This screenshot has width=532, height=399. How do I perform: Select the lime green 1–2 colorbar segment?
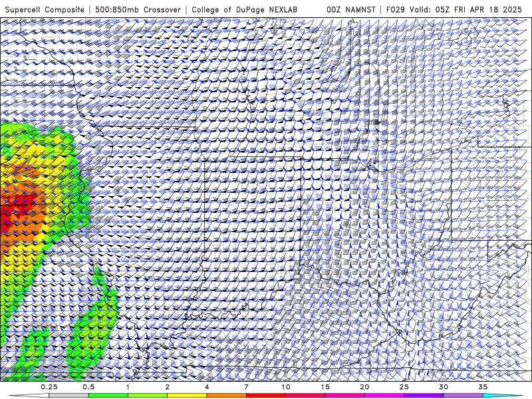click(148, 396)
